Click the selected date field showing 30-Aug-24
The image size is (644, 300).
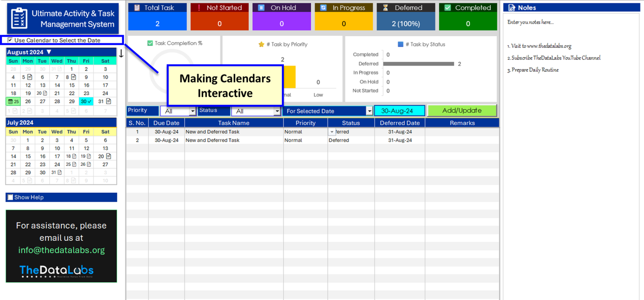[x=399, y=111]
